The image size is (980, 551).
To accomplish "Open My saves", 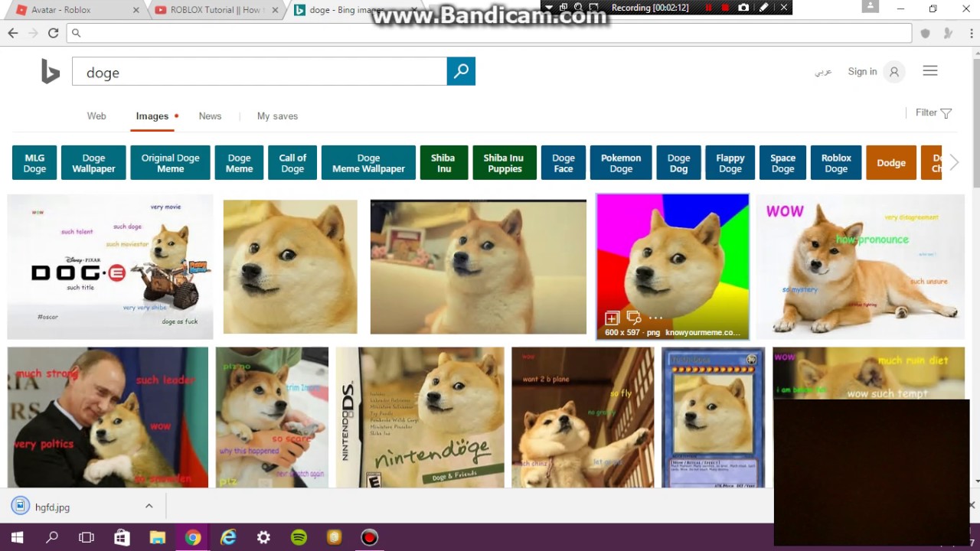I will click(277, 116).
